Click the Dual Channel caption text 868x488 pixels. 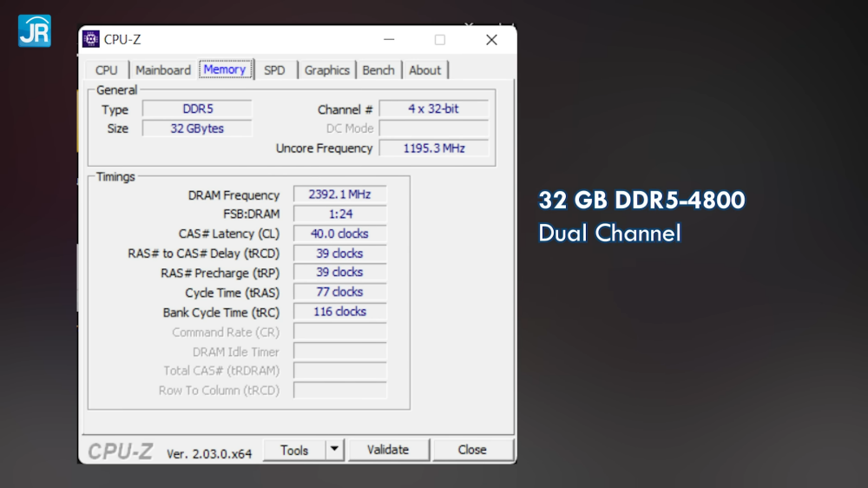tap(609, 234)
